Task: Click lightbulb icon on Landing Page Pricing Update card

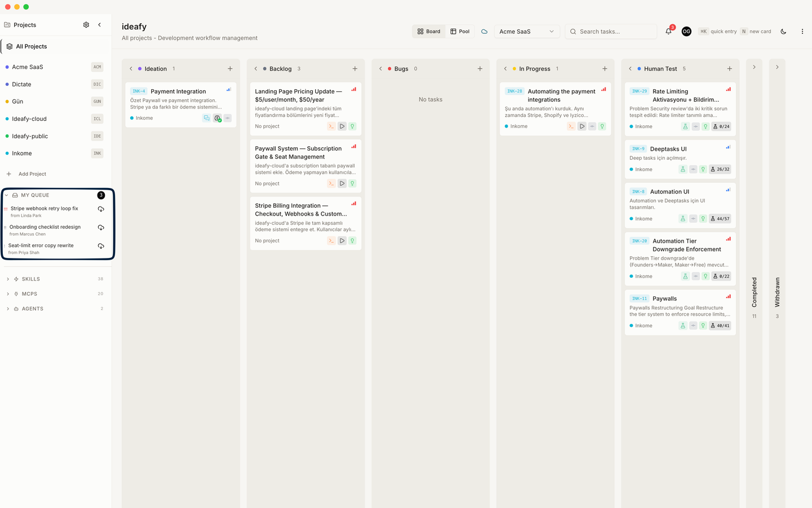Action: point(352,126)
